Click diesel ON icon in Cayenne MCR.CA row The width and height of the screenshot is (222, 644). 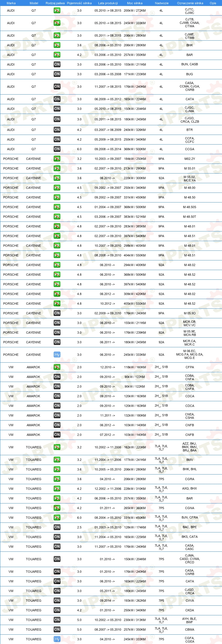(57, 342)
